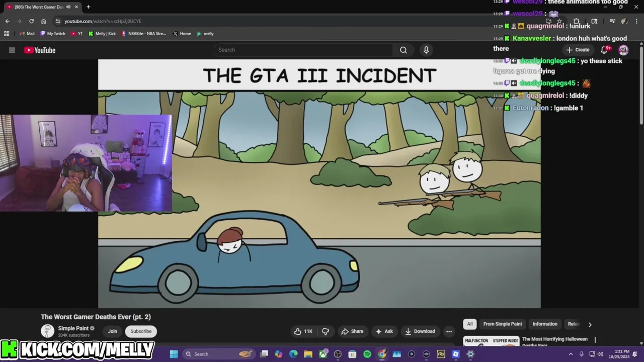Open more actions ellipsis under the video
The image size is (644, 362).
click(x=449, y=331)
